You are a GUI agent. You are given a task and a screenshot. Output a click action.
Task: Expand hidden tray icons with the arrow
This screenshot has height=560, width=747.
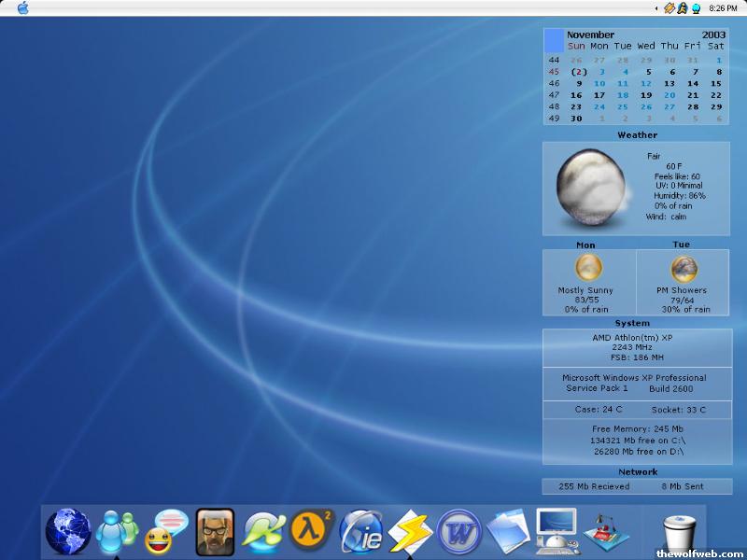click(x=656, y=8)
